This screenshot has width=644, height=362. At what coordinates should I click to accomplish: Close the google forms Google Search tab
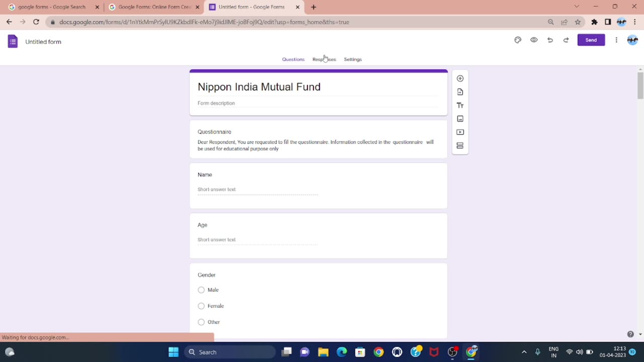97,7
